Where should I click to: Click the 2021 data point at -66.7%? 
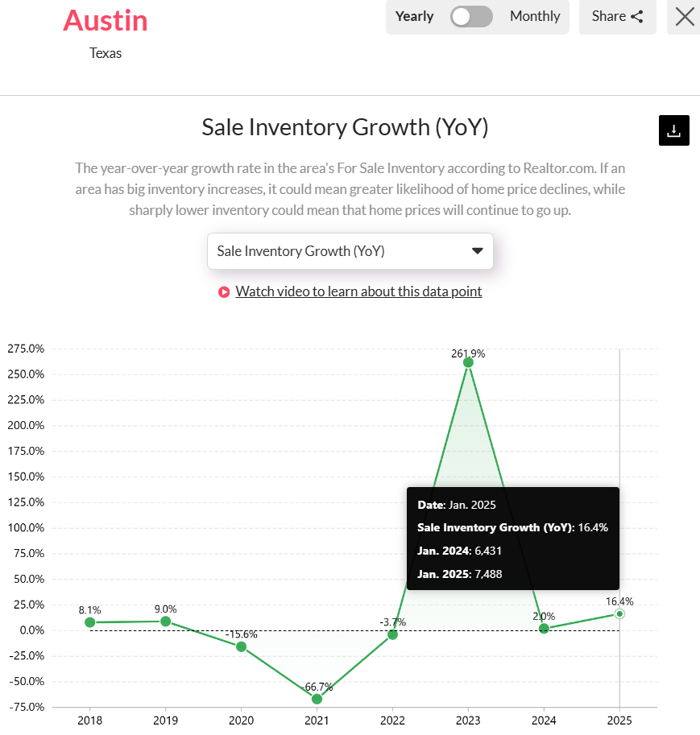(x=317, y=699)
